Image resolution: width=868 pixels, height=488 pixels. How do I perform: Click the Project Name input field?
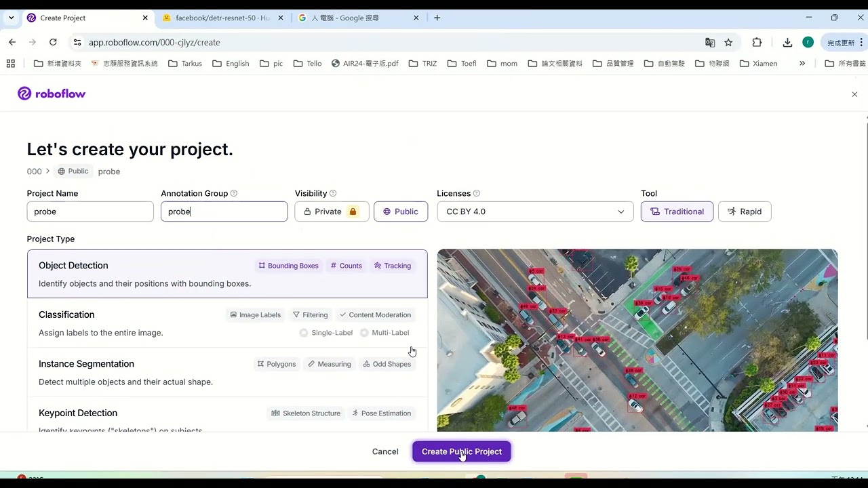point(90,211)
